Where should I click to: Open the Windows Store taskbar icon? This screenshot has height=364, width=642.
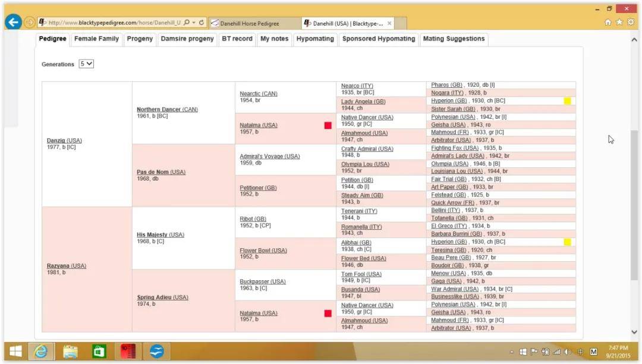(x=99, y=351)
